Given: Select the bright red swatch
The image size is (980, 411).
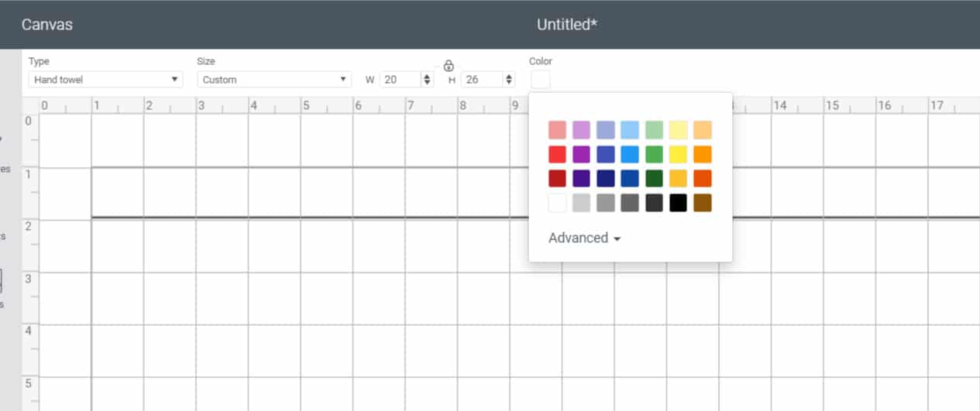Looking at the screenshot, I should [558, 154].
